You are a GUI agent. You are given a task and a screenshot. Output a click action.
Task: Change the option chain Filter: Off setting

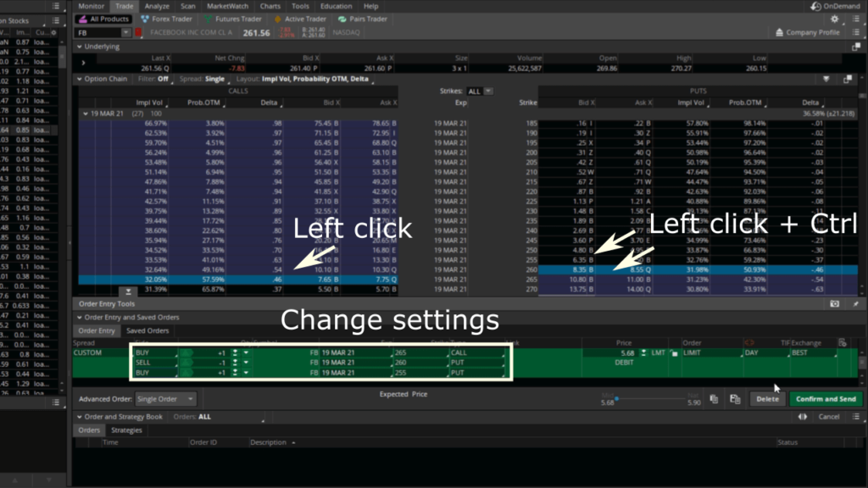click(154, 79)
